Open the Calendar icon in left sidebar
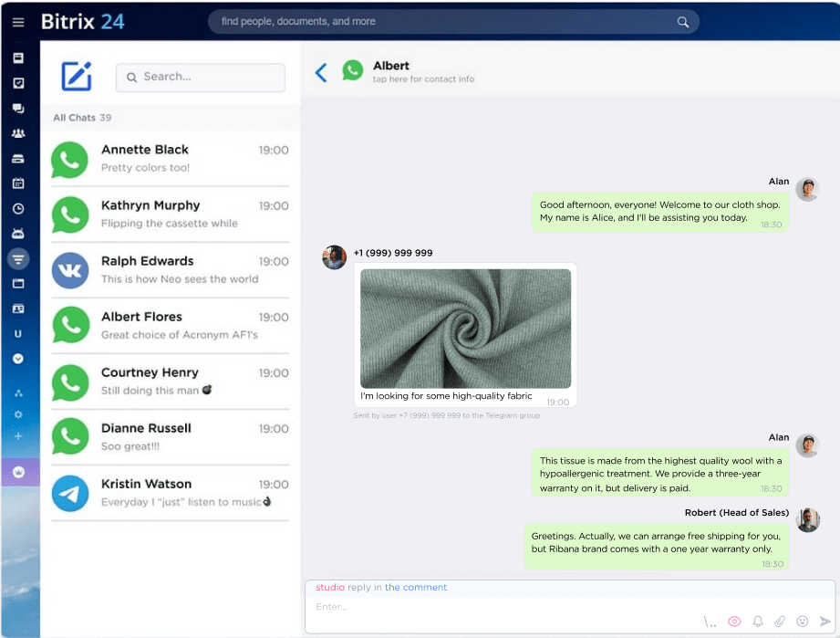840x638 pixels. pyautogui.click(x=19, y=183)
